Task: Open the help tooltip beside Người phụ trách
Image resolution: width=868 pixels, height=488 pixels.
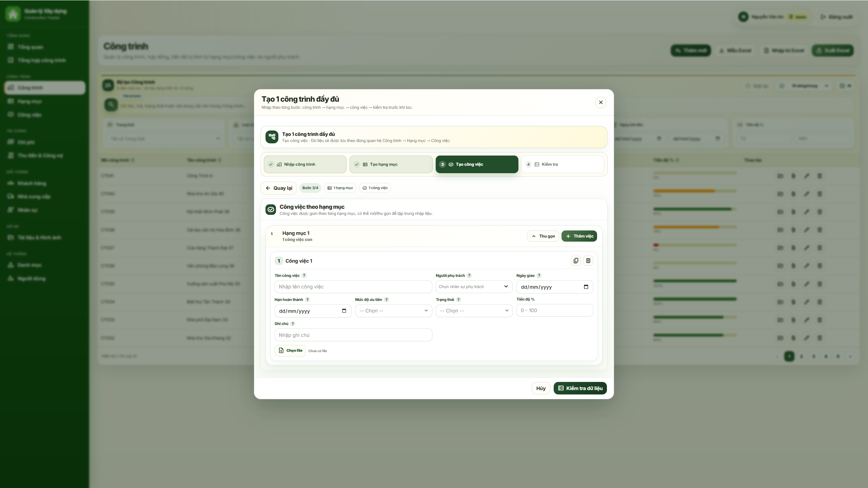Action: [x=469, y=276]
